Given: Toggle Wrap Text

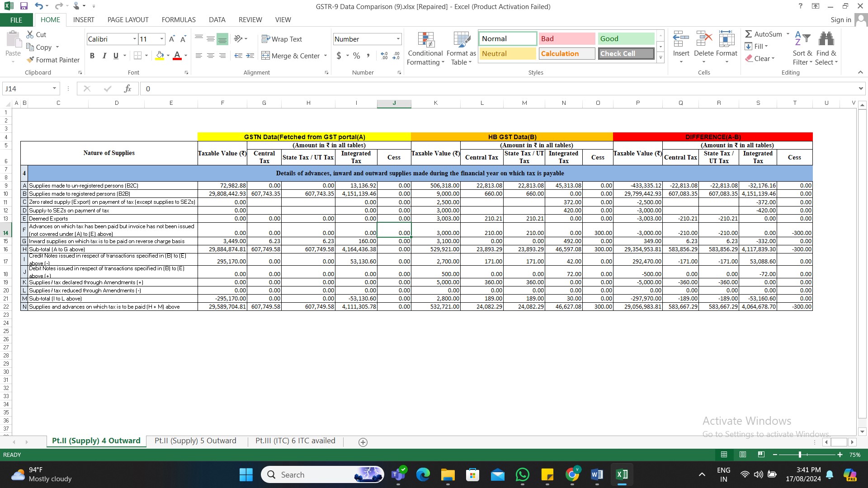Looking at the screenshot, I should click(x=282, y=39).
